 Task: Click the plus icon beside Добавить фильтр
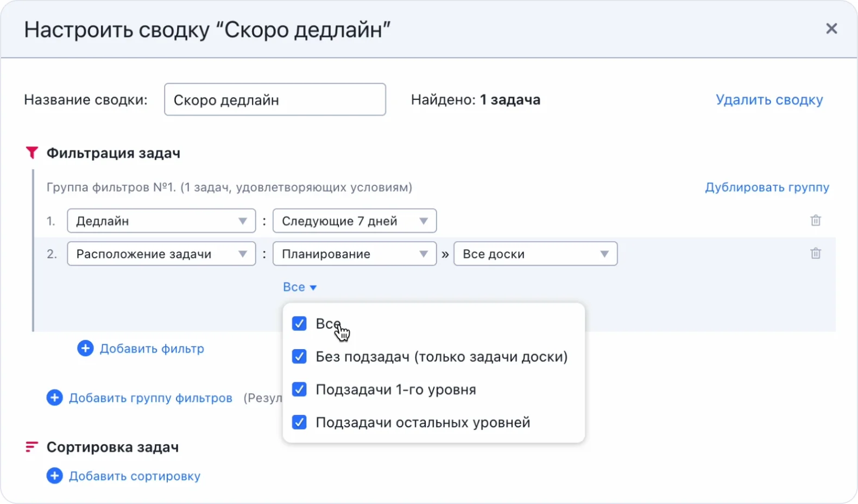pos(85,349)
